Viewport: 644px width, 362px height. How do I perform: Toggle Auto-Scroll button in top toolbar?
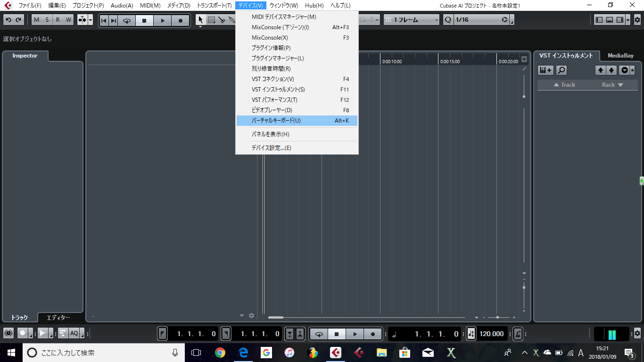[x=82, y=20]
